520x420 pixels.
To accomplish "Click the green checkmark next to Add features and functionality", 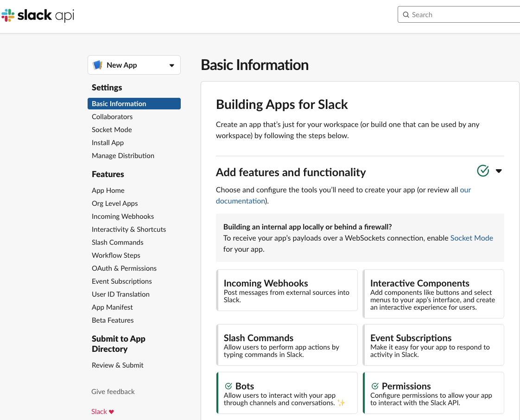I will coord(482,171).
